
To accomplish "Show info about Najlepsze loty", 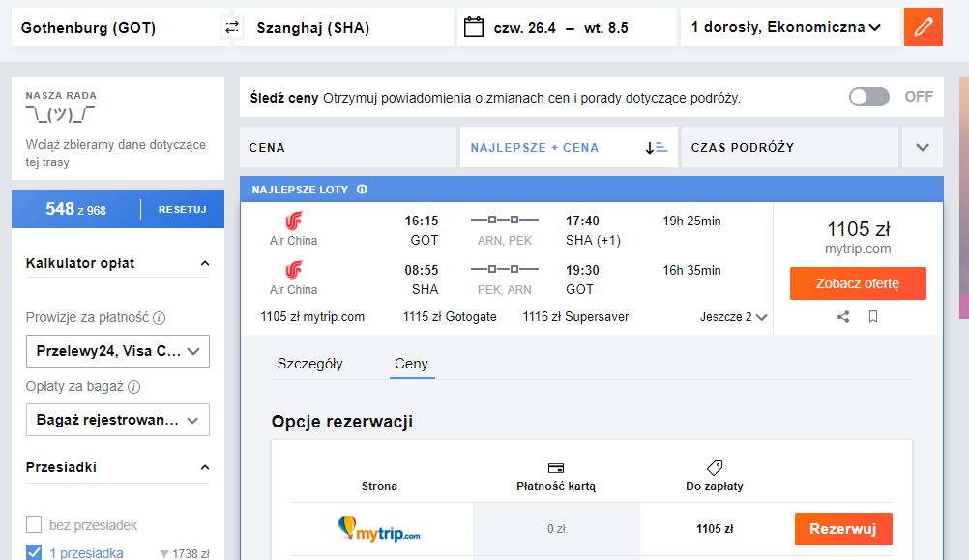I will coord(362,190).
